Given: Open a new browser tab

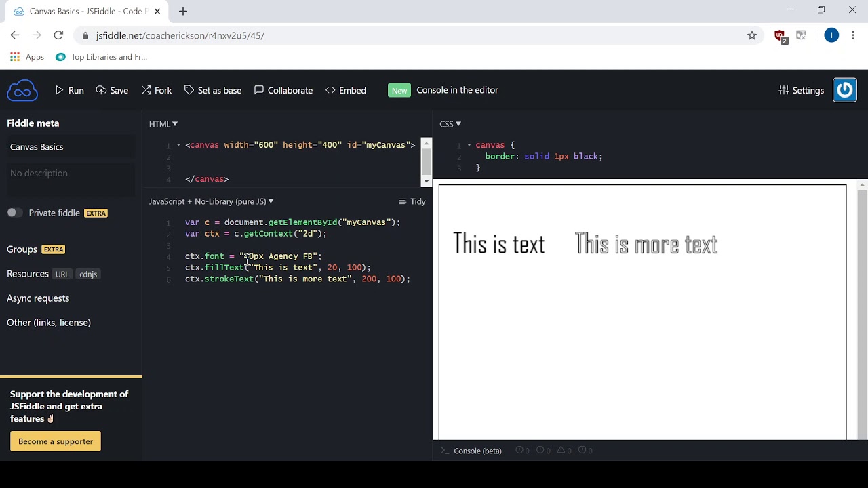Looking at the screenshot, I should (183, 12).
